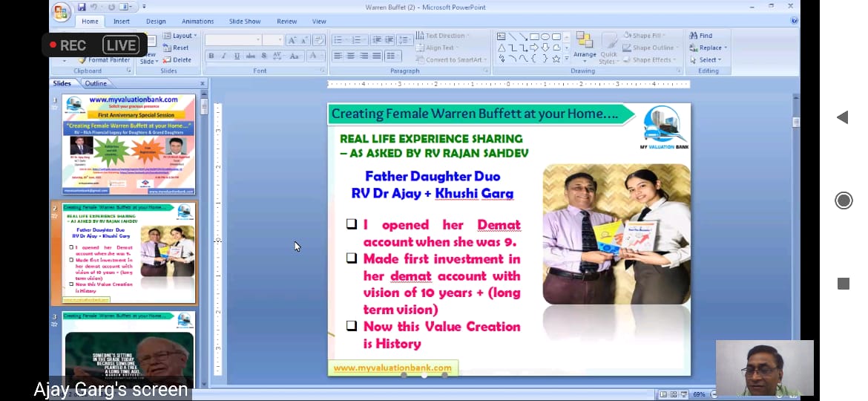Apply numbered list formatting
The width and height of the screenshot is (868, 401).
pyautogui.click(x=358, y=40)
